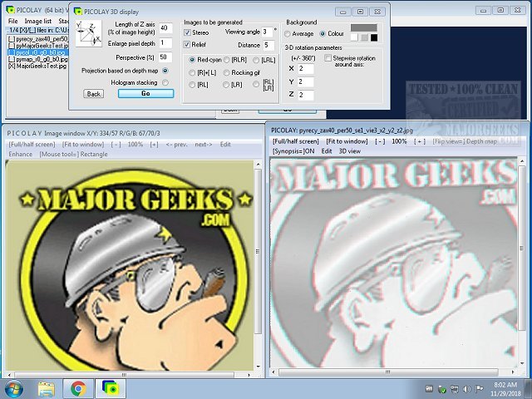Screen dimensions: 532x399
Task: Pick the black background swatch
Action: point(374,37)
